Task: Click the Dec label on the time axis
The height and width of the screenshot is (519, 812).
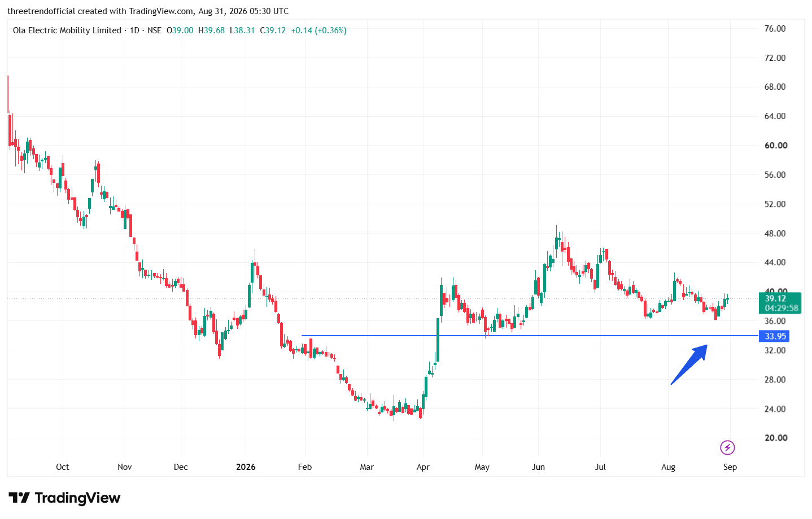Action: click(181, 467)
